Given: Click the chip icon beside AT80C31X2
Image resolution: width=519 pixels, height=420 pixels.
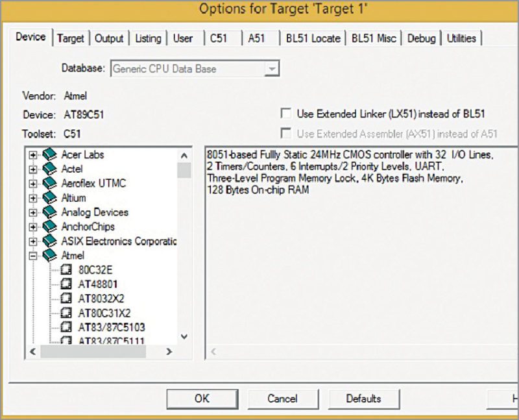Looking at the screenshot, I should point(66,312).
